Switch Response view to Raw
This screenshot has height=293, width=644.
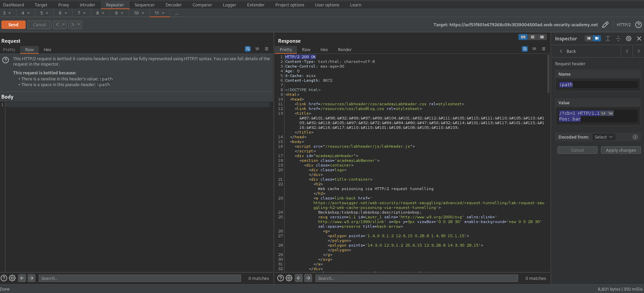(x=306, y=49)
